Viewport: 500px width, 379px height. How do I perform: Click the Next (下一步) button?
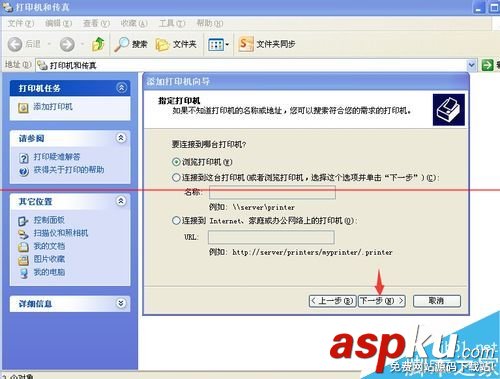click(382, 301)
